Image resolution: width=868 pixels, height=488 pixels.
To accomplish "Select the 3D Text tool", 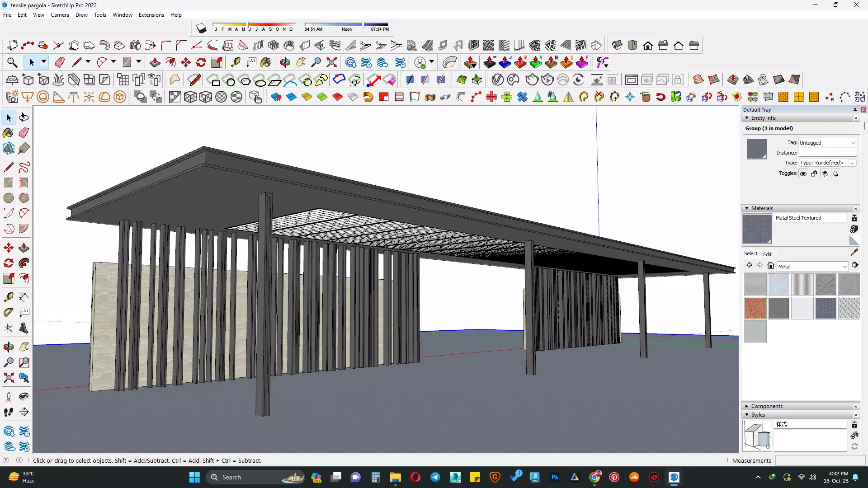I will [24, 328].
